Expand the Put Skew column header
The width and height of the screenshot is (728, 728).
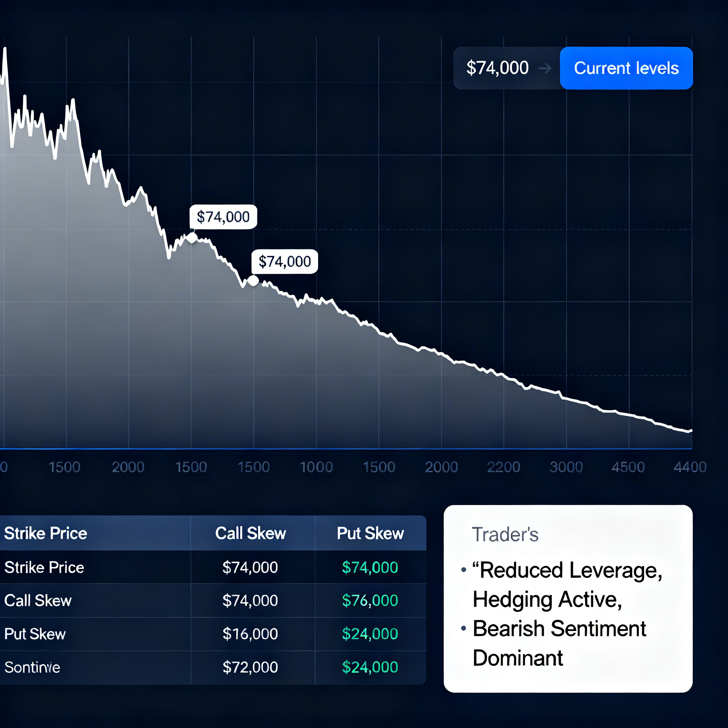point(370,533)
